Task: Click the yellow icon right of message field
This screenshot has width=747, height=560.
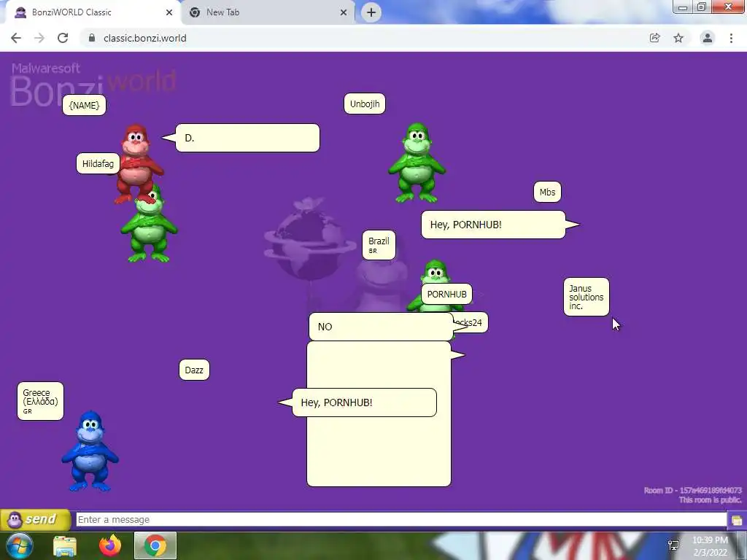Action: pyautogui.click(x=737, y=519)
